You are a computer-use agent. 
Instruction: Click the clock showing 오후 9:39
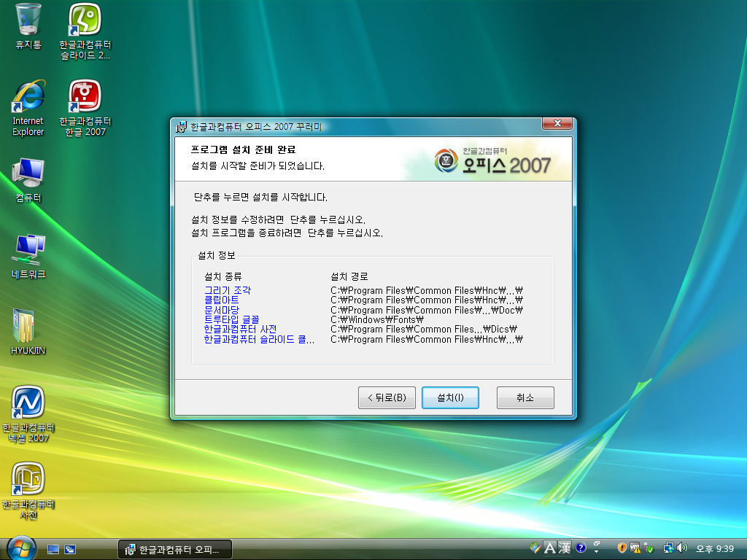pos(715,549)
